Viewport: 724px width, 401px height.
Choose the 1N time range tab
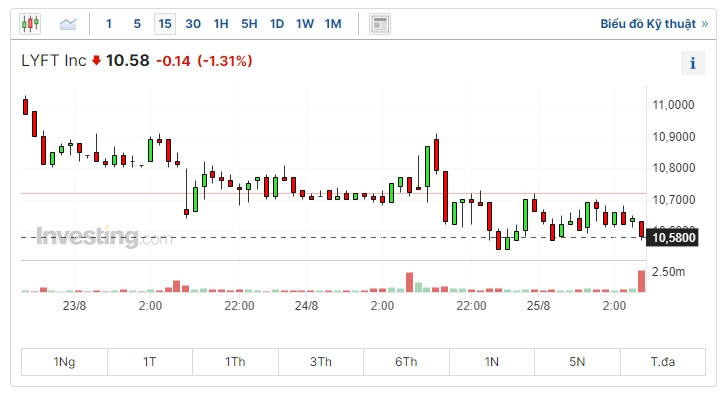click(x=492, y=362)
